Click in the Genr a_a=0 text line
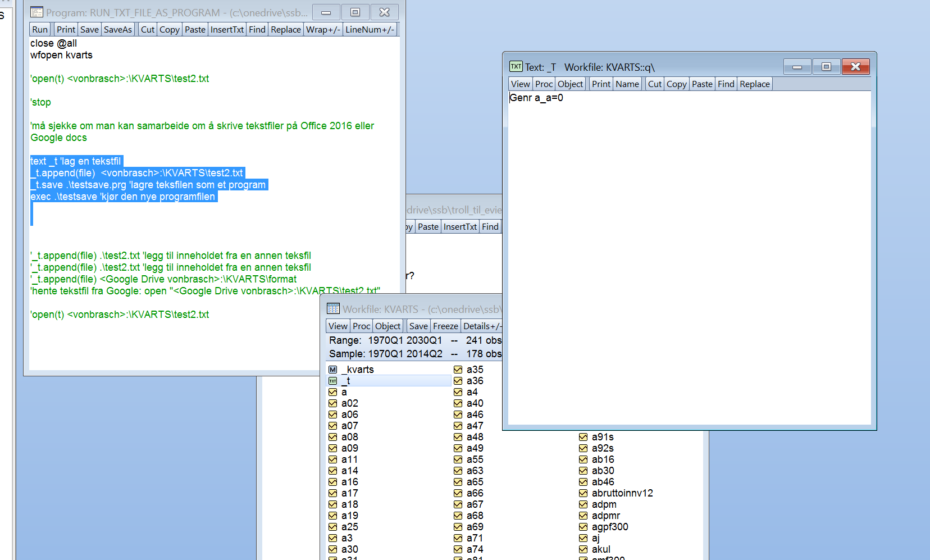930x560 pixels. pos(536,98)
